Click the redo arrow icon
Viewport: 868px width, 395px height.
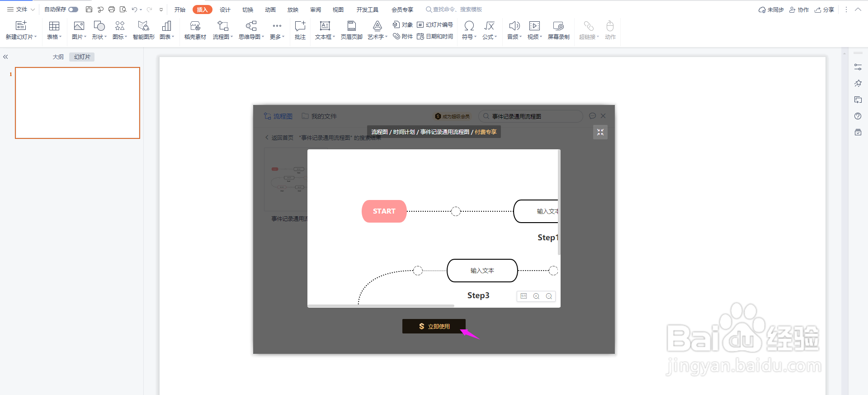click(149, 10)
